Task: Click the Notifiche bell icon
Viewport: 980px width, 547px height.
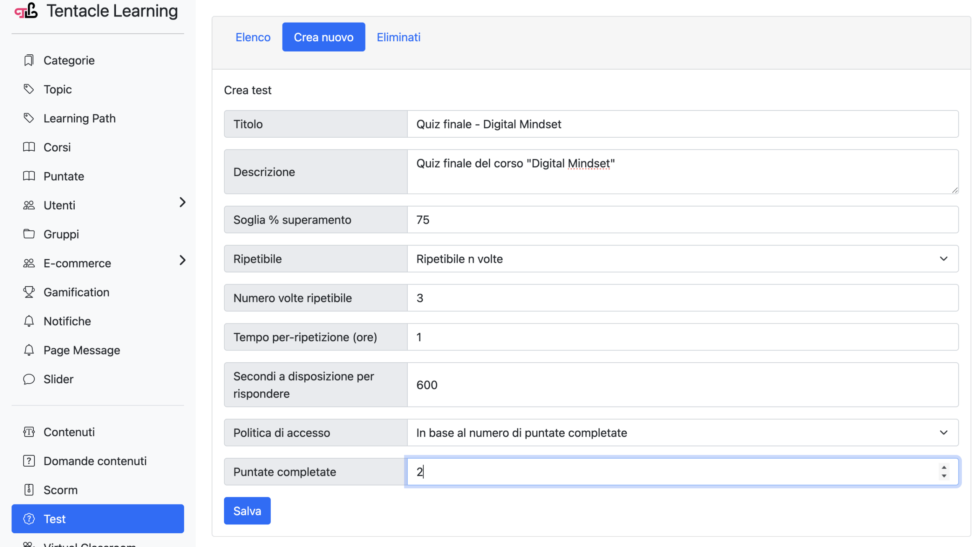Action: tap(29, 321)
